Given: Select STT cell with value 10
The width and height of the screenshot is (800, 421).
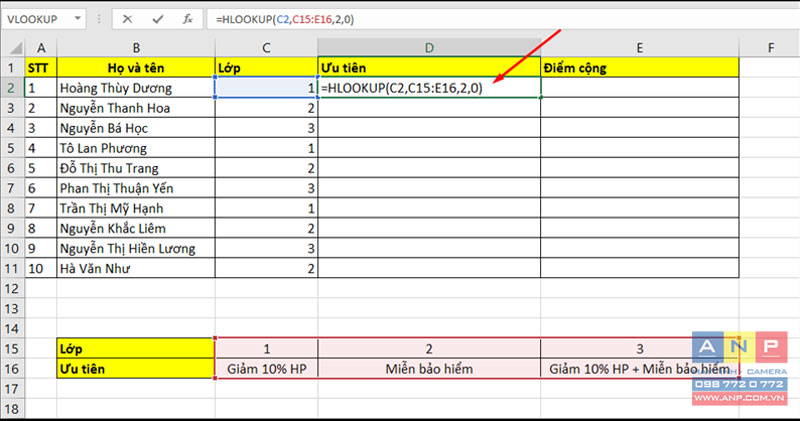Looking at the screenshot, I should 41,268.
